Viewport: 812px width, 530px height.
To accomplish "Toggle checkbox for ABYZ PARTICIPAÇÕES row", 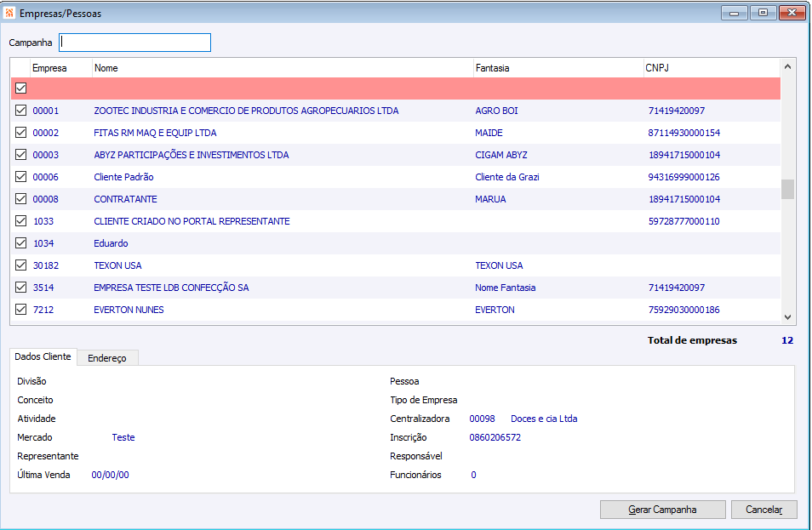I will tap(20, 154).
